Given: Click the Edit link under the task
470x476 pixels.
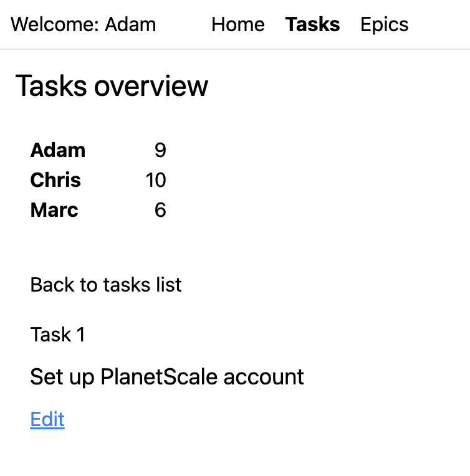Looking at the screenshot, I should click(47, 419).
